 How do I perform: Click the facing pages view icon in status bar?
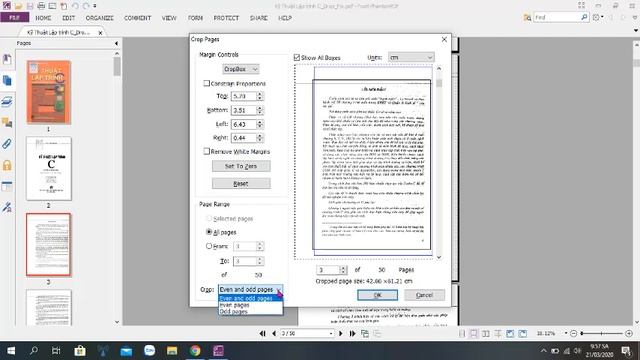(x=486, y=333)
